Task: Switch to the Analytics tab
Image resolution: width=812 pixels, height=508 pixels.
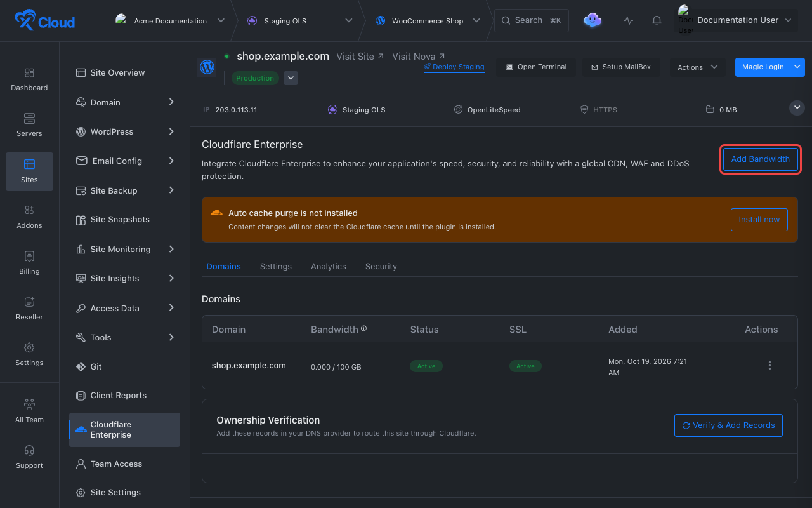Action: pyautogui.click(x=329, y=266)
